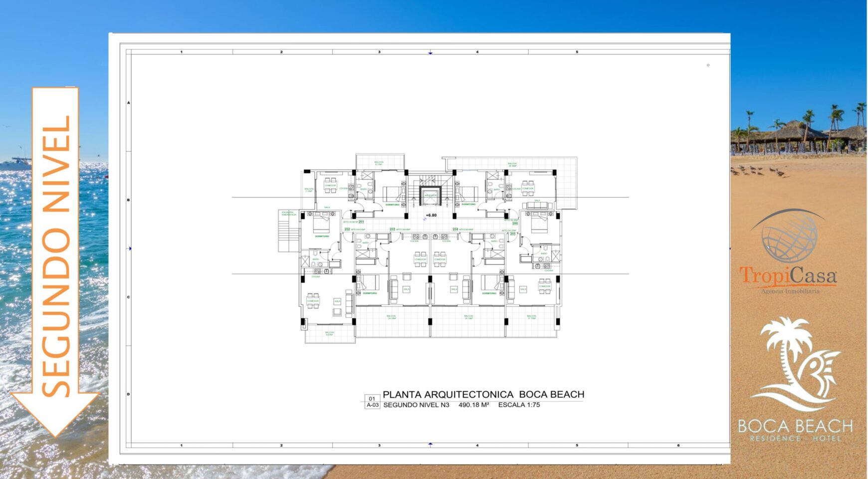This screenshot has height=479, width=868.
Task: Click the +6.80 elevation marker
Action: point(431,216)
